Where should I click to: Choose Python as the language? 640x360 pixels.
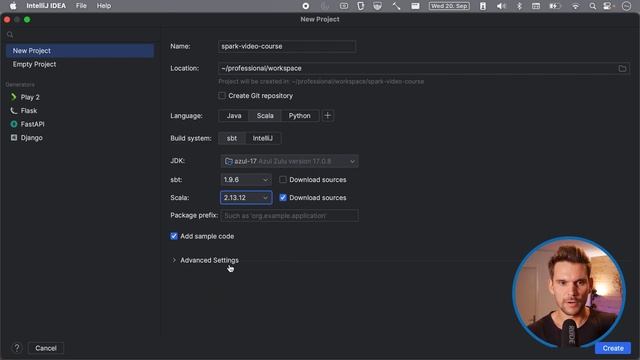tap(300, 116)
